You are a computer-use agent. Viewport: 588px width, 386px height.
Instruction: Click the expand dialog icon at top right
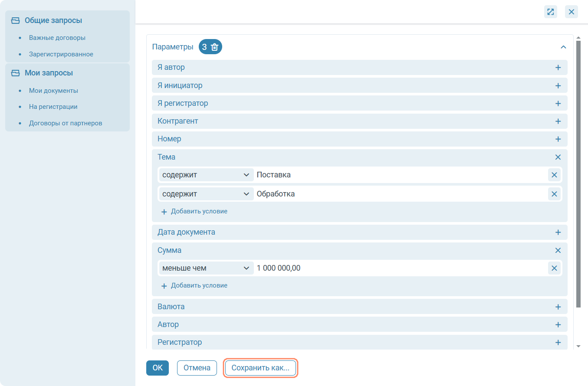pos(550,12)
